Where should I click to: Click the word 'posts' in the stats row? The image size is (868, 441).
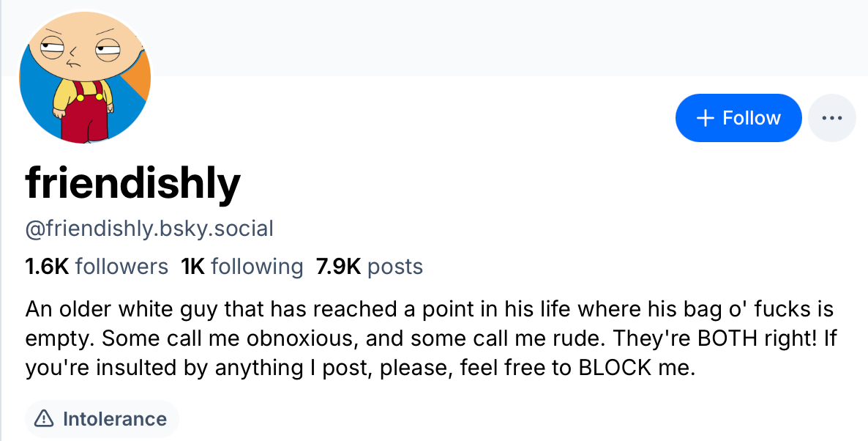click(x=395, y=266)
